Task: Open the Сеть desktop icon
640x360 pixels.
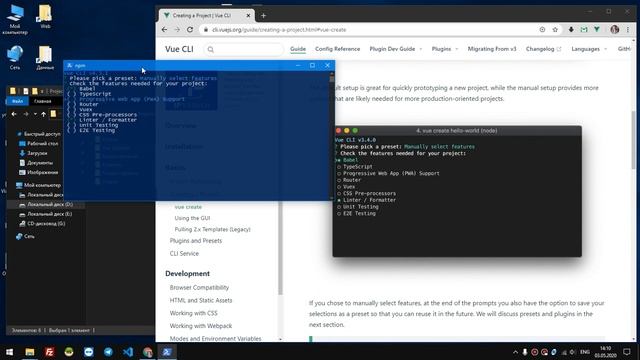Action: click(15, 57)
